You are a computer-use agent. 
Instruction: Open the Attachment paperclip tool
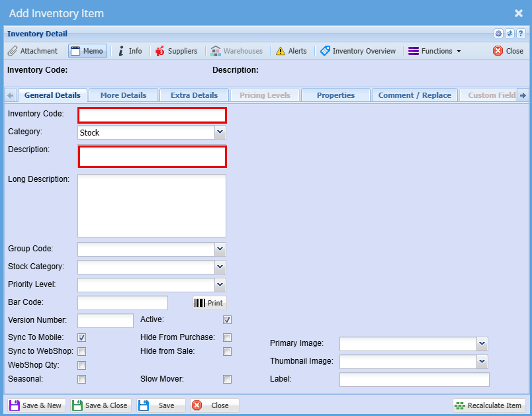click(33, 51)
